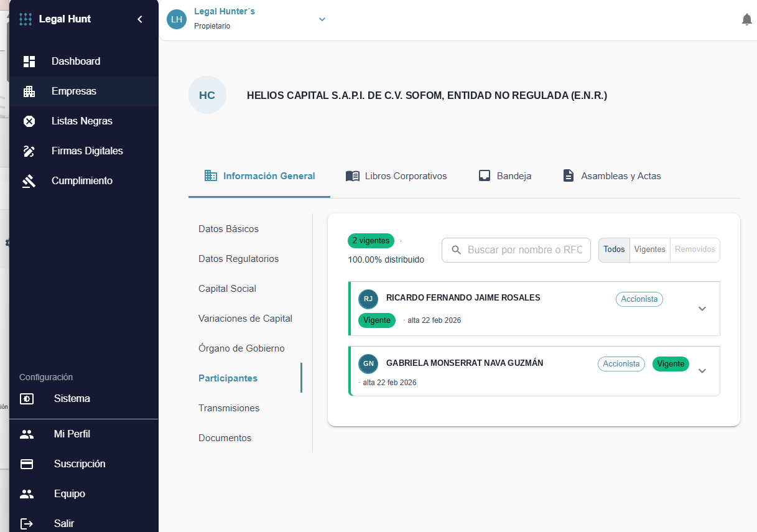Screen dimensions: 757x532
Task: Click the RJ participant avatar
Action: tap(368, 299)
